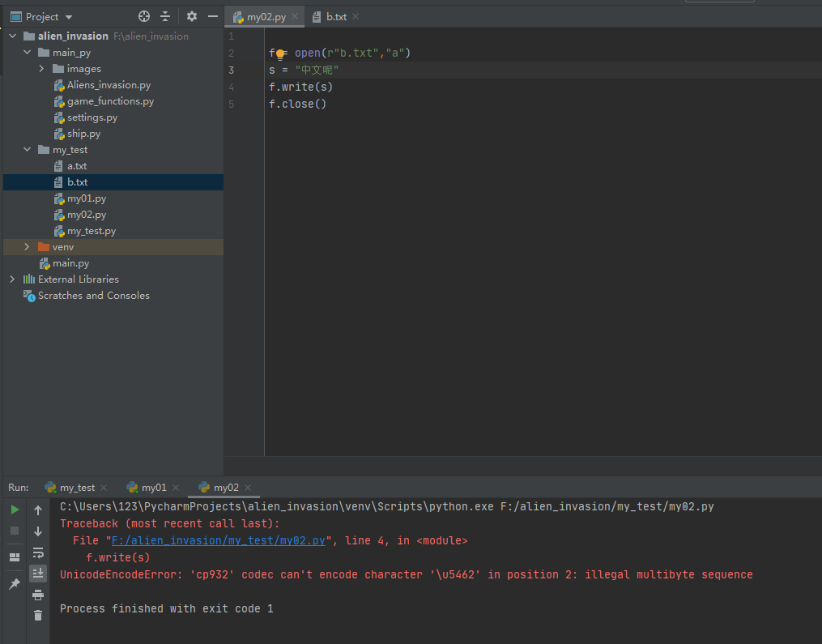
Task: Open the Project panel settings gear
Action: pyautogui.click(x=192, y=17)
